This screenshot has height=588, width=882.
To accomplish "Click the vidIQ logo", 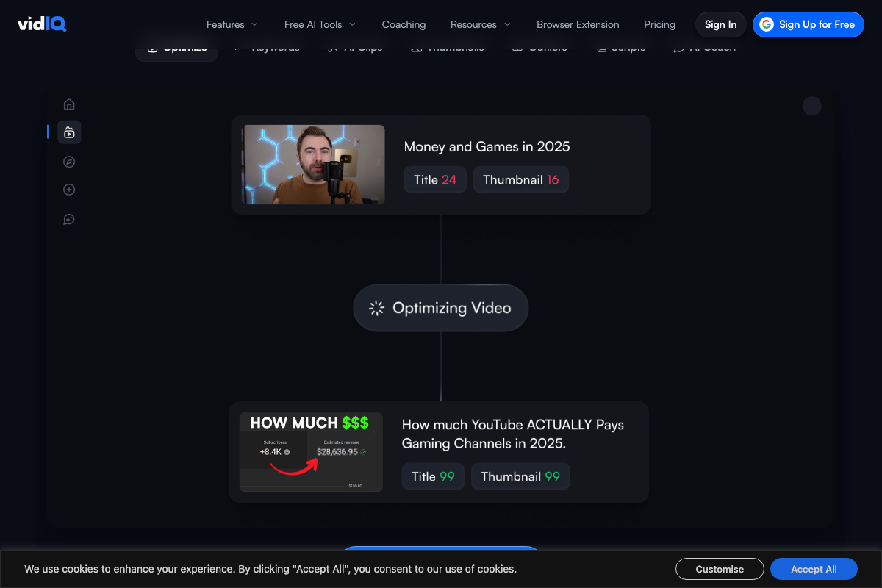I will pos(42,24).
